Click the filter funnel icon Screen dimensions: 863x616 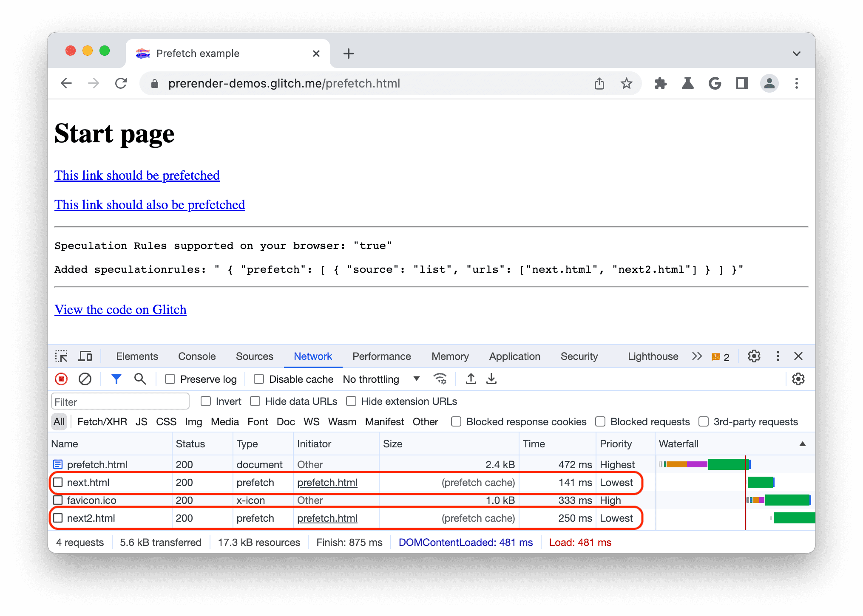click(x=115, y=379)
